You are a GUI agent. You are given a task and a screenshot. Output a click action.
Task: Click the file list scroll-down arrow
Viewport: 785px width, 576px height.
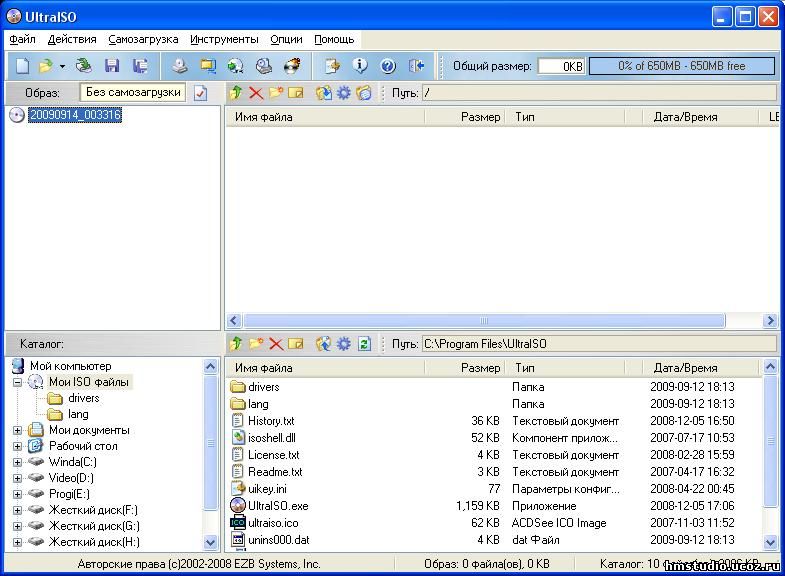point(770,541)
